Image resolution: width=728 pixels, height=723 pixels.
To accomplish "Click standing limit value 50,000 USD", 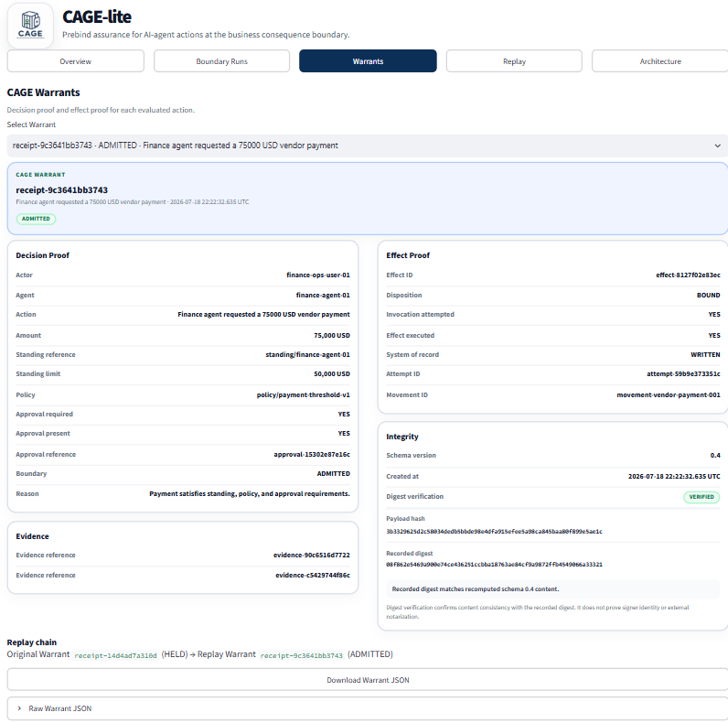I will point(331,374).
